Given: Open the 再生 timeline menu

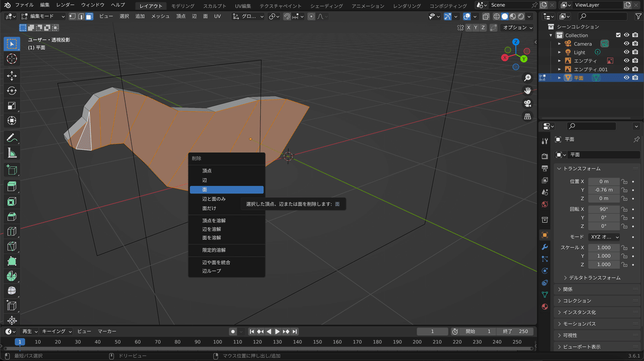Looking at the screenshot, I should tap(29, 331).
